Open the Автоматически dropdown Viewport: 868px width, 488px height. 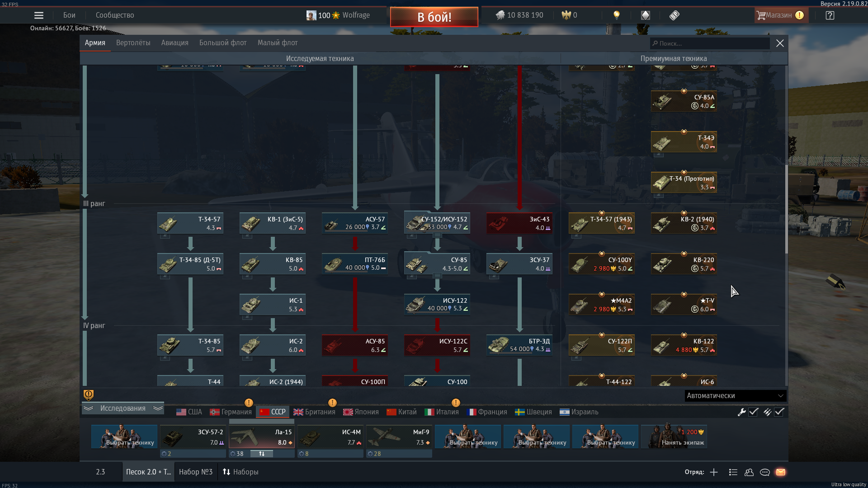[736, 396]
